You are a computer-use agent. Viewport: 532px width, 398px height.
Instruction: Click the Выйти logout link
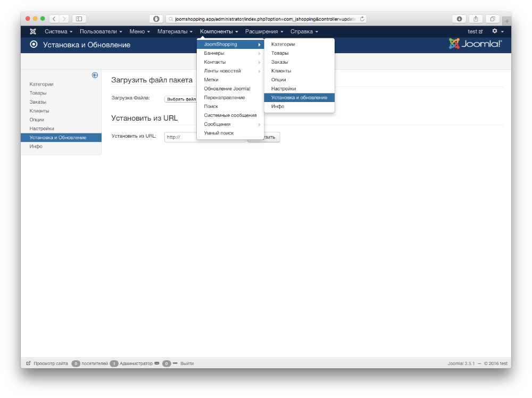(187, 363)
